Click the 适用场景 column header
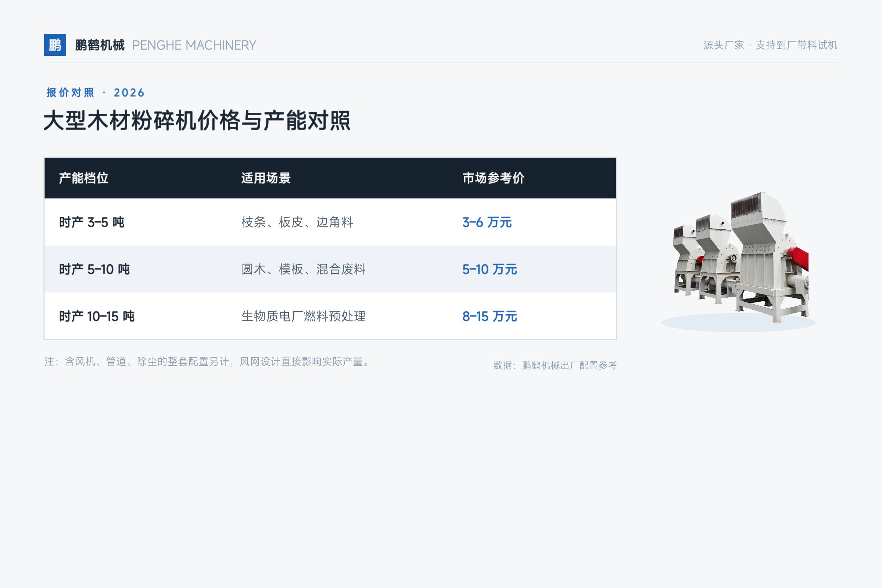Viewport: 882px width, 588px height. 266,178
